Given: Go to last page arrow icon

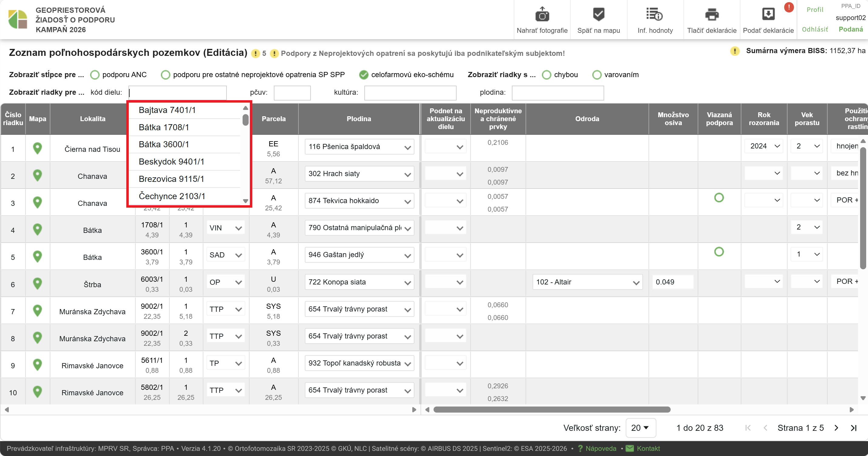Looking at the screenshot, I should [853, 428].
